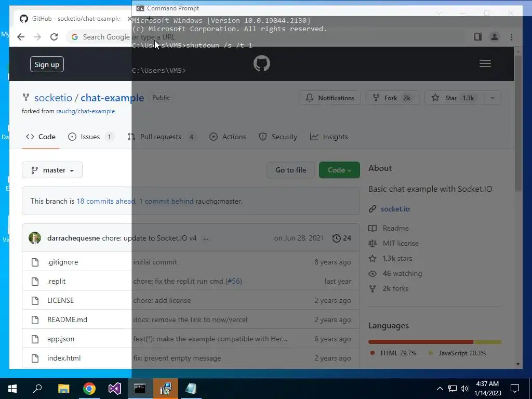The image size is (532, 399).
Task: Click the Readme book icon
Action: tap(372, 229)
